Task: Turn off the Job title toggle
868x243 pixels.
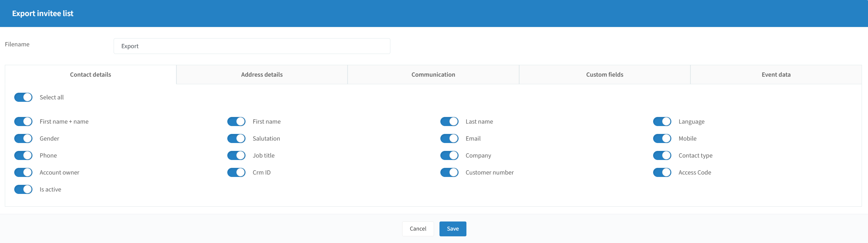Action: [236, 155]
